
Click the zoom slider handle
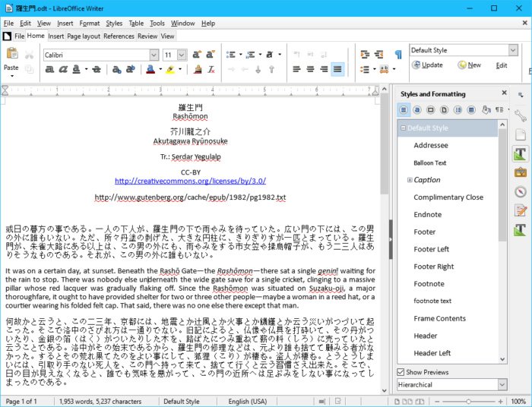[x=468, y=402]
